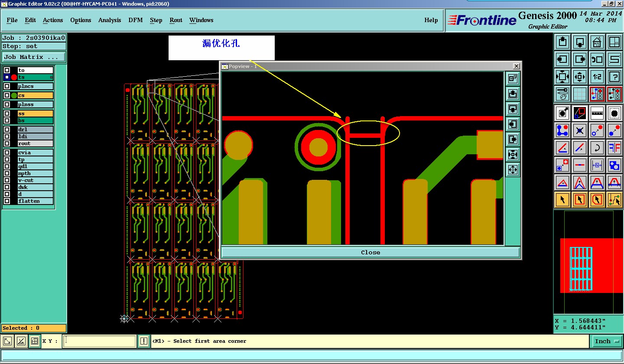Open the Rout menu
624x364 pixels.
[176, 20]
